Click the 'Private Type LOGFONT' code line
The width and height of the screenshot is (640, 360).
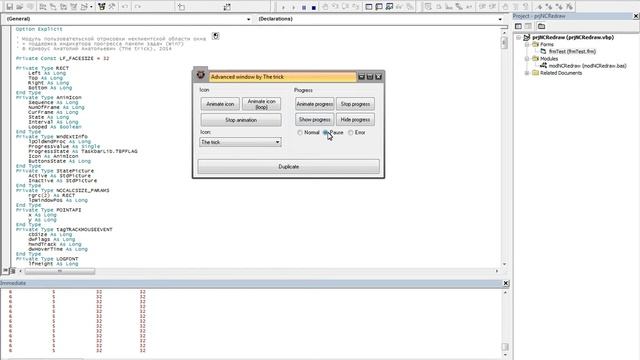[x=47, y=259]
